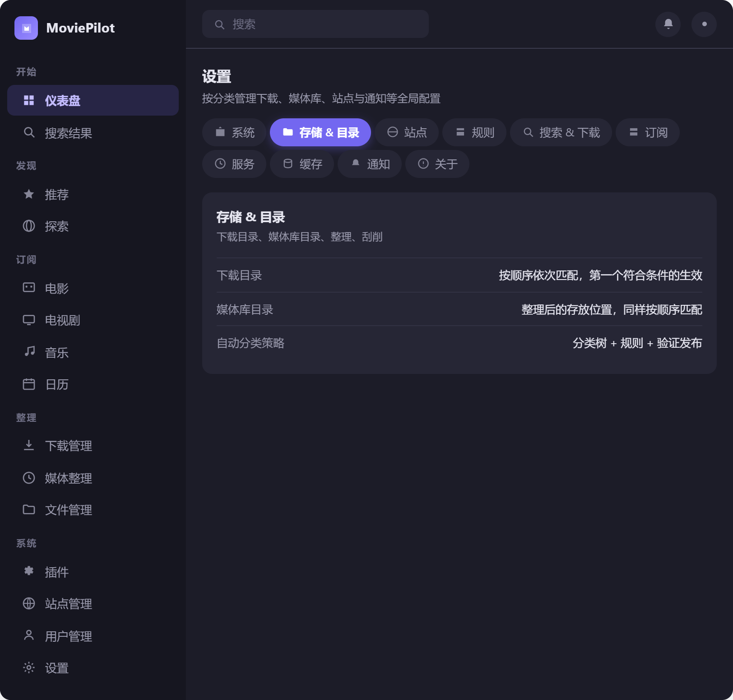Open the notifications bell icon

tap(668, 24)
